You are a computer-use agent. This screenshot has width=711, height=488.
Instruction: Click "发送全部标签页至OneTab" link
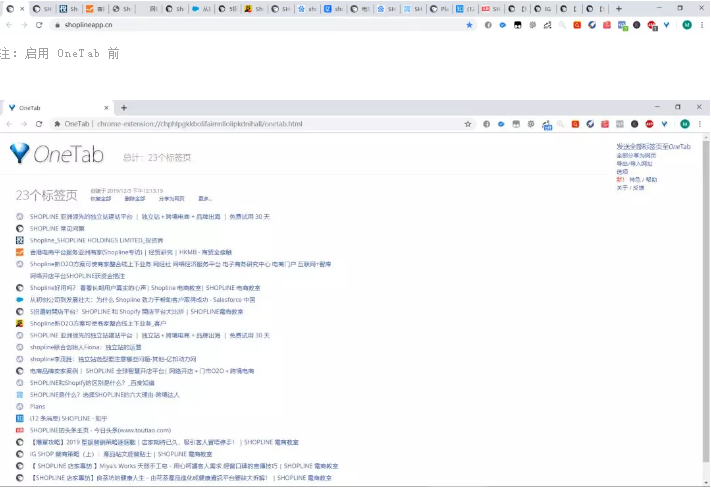(653, 146)
